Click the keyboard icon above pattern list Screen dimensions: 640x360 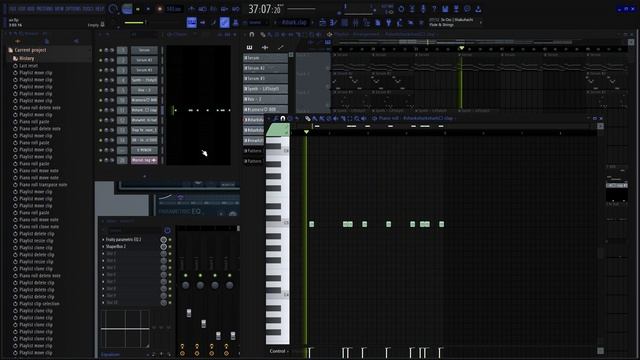249,47
